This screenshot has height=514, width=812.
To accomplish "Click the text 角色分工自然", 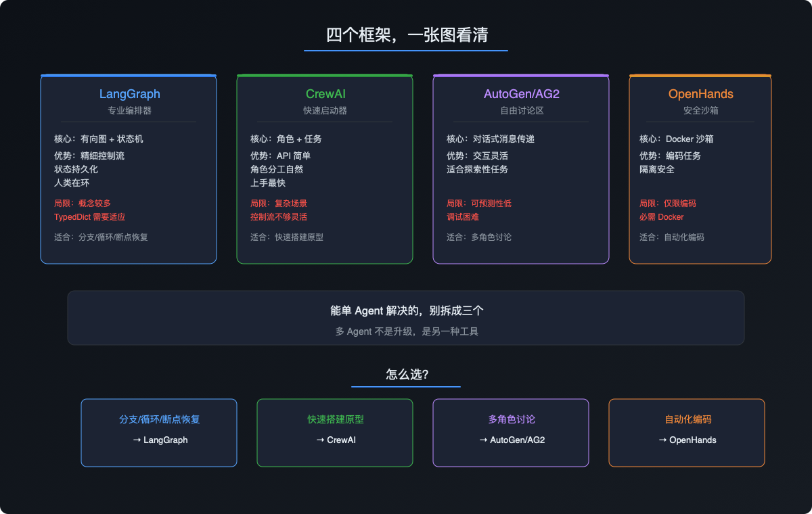I will (x=277, y=169).
